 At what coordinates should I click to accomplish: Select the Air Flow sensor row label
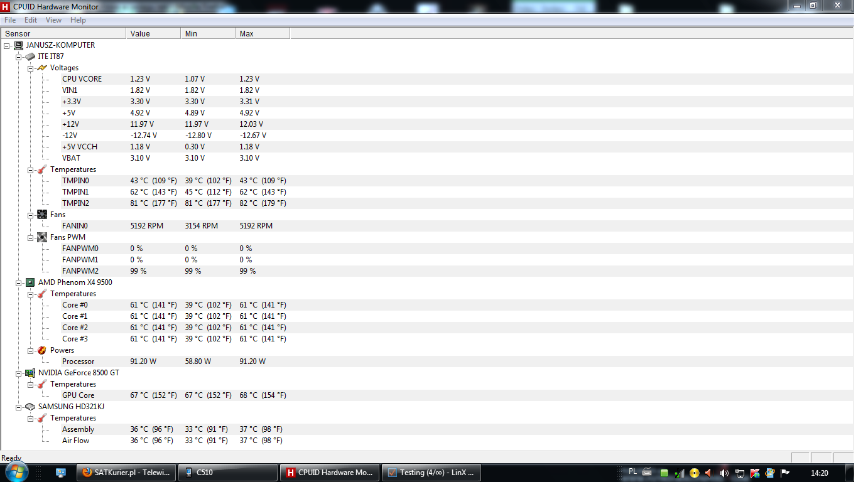75,441
